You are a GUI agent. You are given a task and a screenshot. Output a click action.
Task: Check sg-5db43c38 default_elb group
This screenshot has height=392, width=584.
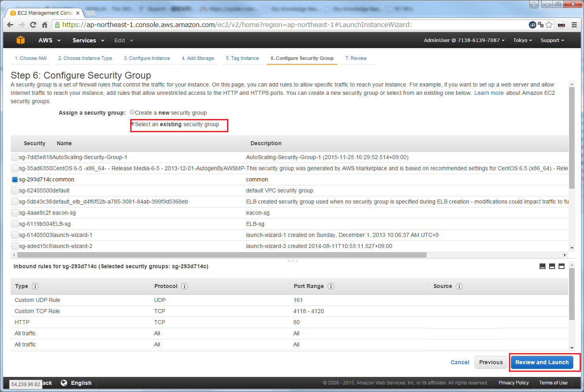pos(15,202)
